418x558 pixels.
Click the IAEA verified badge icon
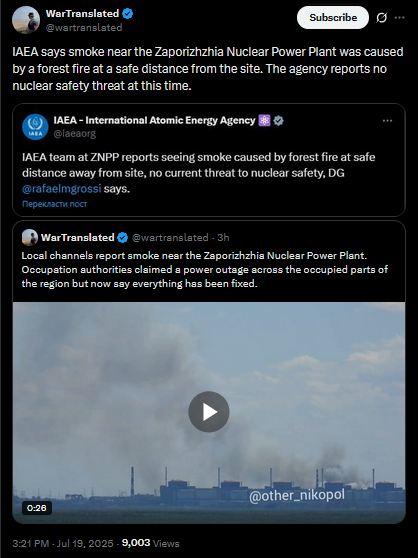279,121
